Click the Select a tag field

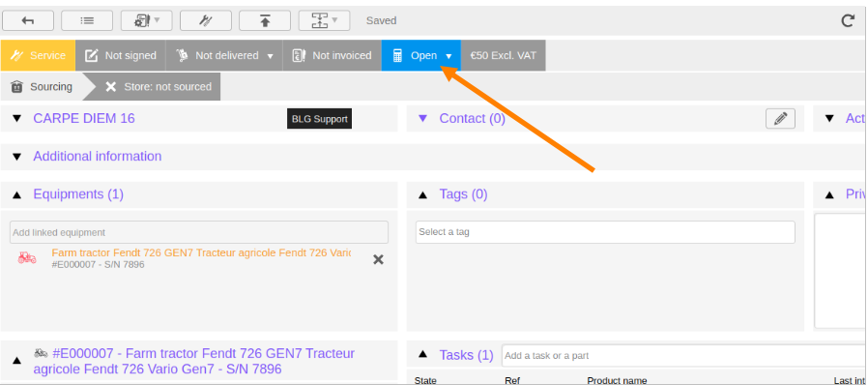[x=606, y=232]
